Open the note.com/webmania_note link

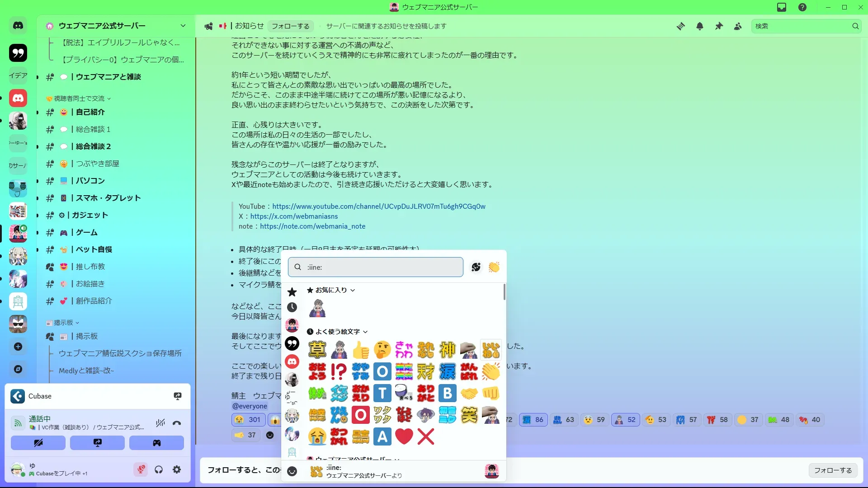pyautogui.click(x=312, y=226)
